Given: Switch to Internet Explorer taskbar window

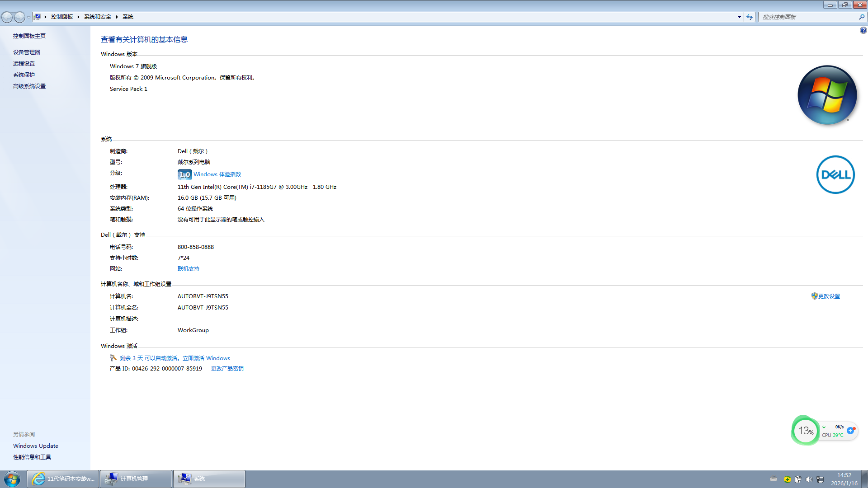Looking at the screenshot, I should (x=63, y=479).
